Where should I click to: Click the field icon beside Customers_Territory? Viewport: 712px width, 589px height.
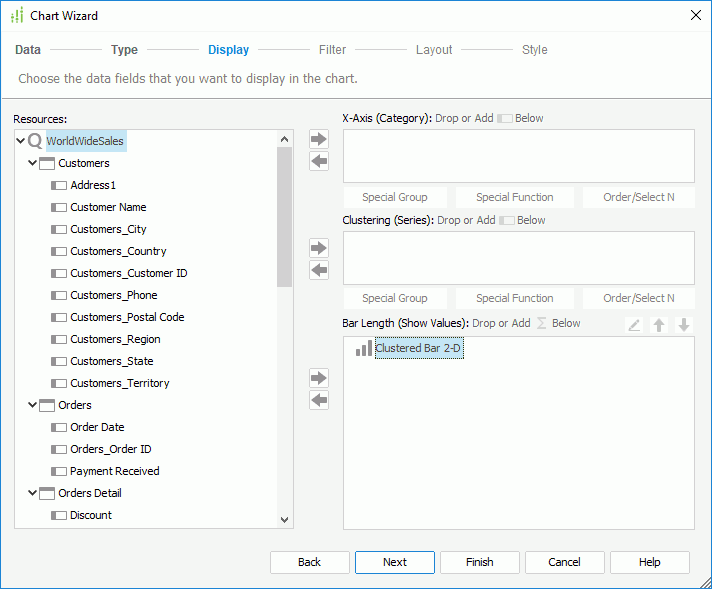click(x=59, y=383)
